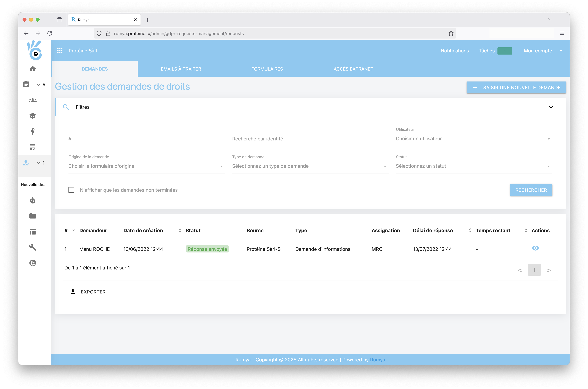Open the wrench settings sidebar icon
Viewport: 588px width, 389px height.
(x=33, y=247)
